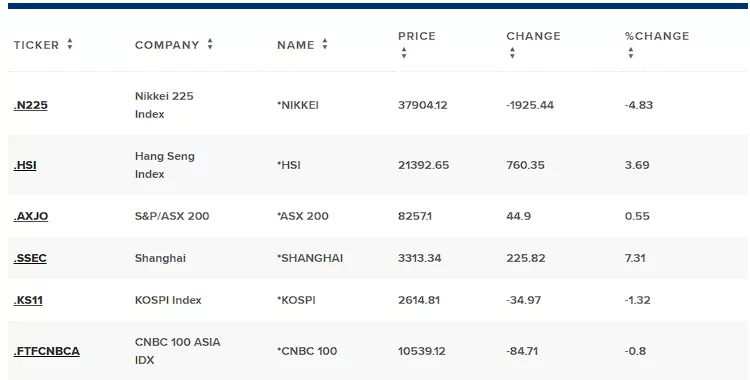The image size is (750, 380).
Task: Open the .N225 ticker link
Action: pos(31,105)
